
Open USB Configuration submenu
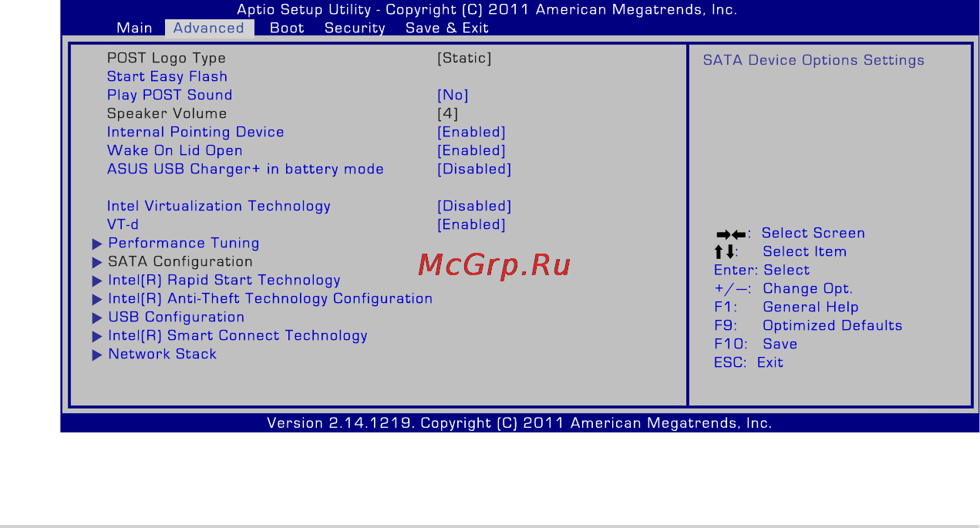tap(176, 318)
